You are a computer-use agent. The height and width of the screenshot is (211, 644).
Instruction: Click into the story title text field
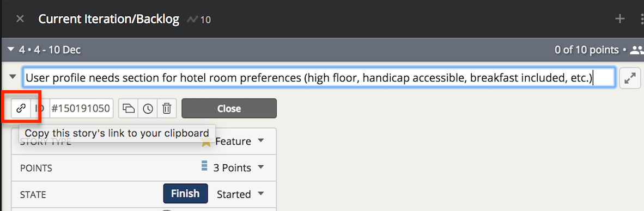point(319,78)
